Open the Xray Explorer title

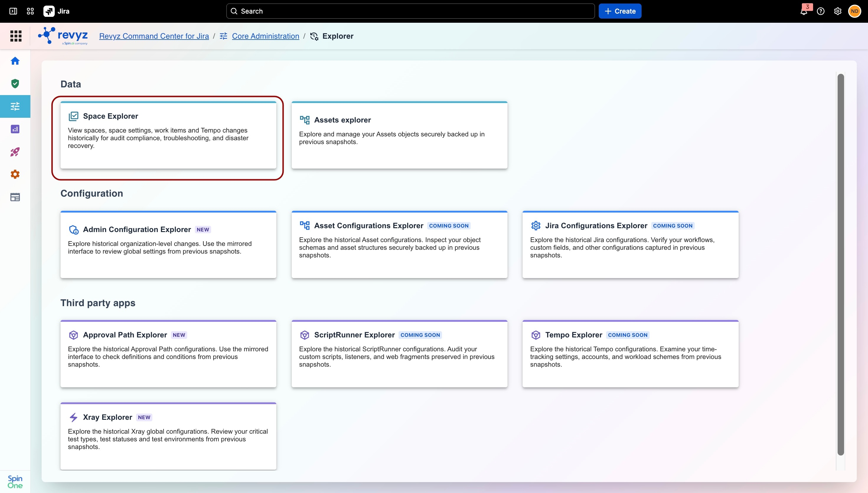(x=107, y=417)
